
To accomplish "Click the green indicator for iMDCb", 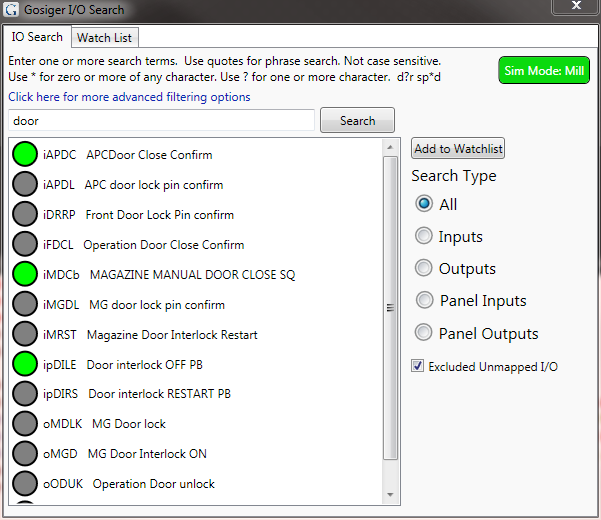I will (x=25, y=274).
